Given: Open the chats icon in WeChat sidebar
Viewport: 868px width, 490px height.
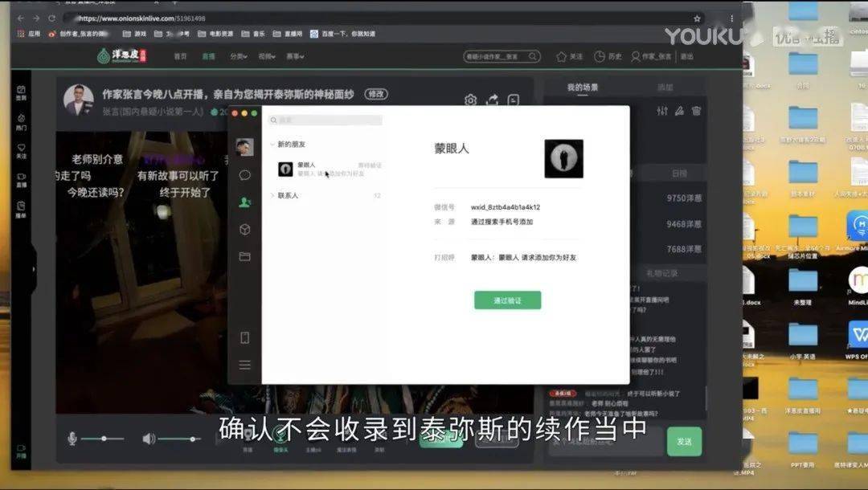Looking at the screenshot, I should tap(244, 175).
